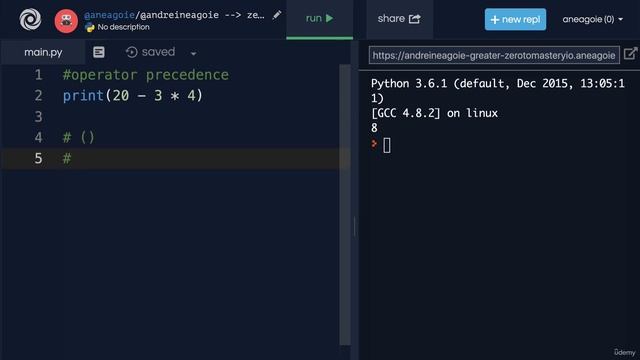The height and width of the screenshot is (360, 640).
Task: Expand the aneagoie (0) account menu
Action: tap(593, 19)
